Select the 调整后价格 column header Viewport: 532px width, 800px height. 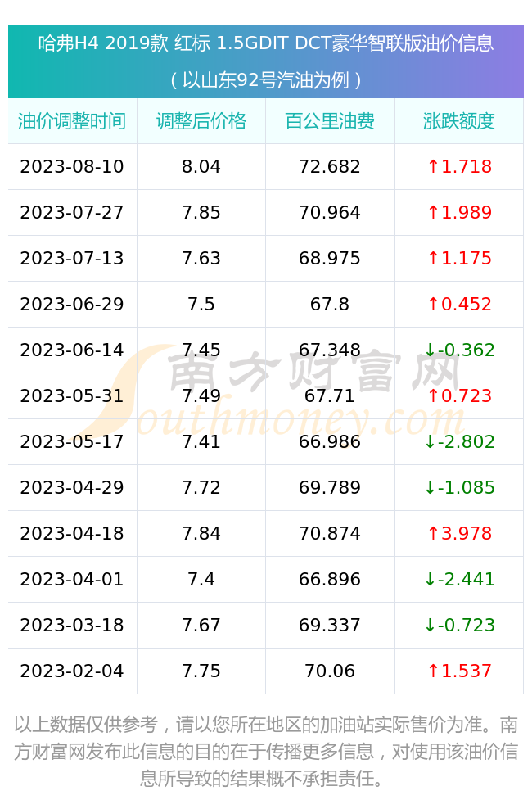pyautogui.click(x=201, y=121)
